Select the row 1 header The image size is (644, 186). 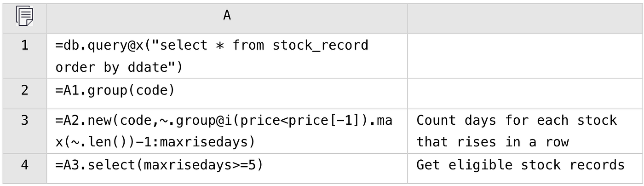pos(24,56)
